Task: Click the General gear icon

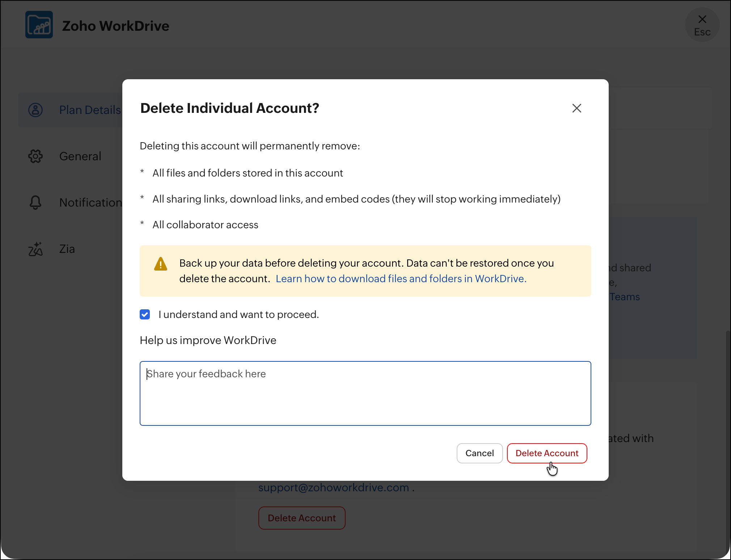Action: click(x=35, y=156)
